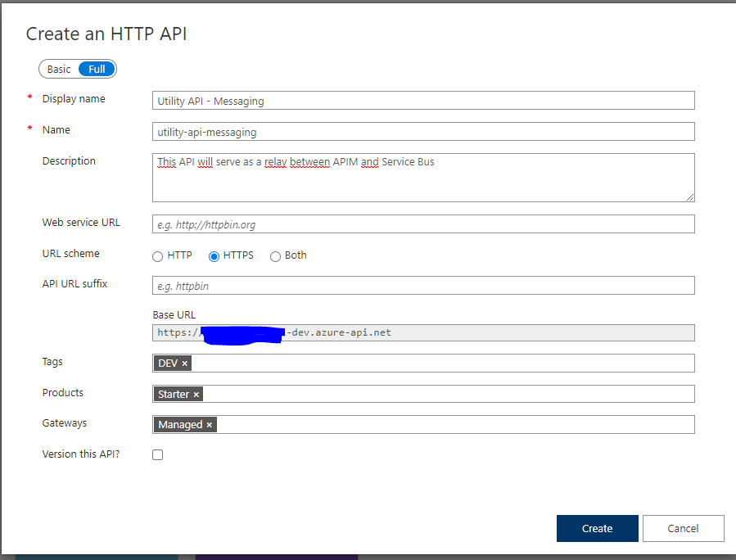This screenshot has height=560, width=736.
Task: Select Both as the URL scheme
Action: (x=275, y=256)
